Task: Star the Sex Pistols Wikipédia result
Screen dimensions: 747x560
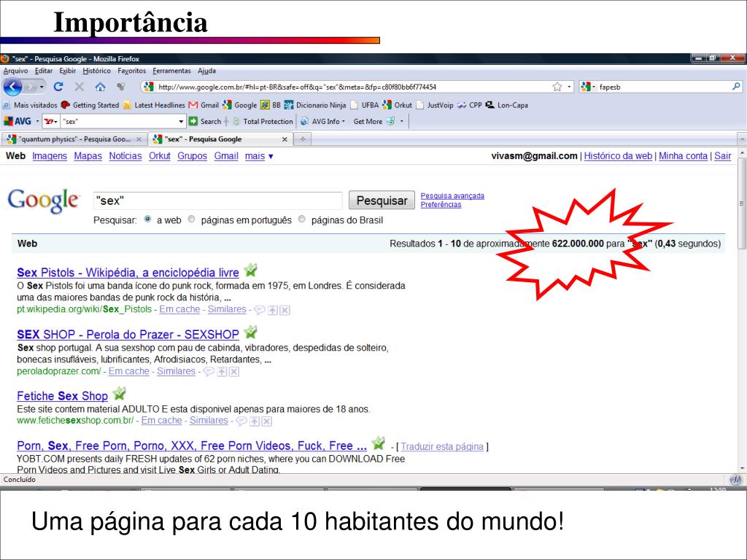Action: (x=251, y=271)
